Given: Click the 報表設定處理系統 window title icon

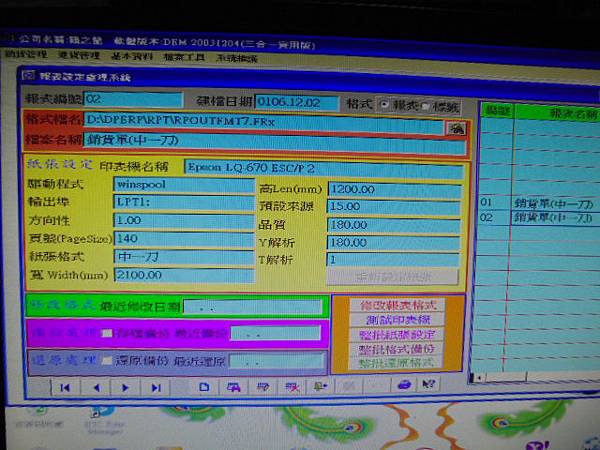Looking at the screenshot, I should [28, 75].
